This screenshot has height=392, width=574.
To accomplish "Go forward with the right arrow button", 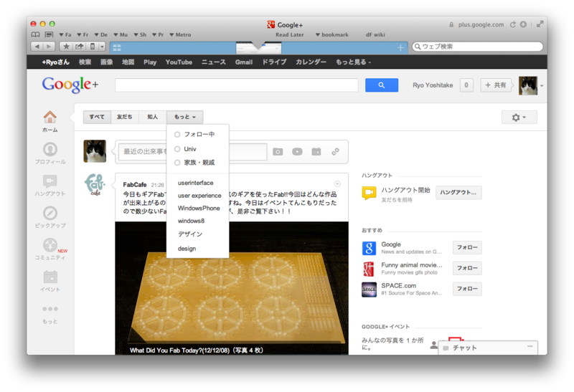I will click(49, 47).
